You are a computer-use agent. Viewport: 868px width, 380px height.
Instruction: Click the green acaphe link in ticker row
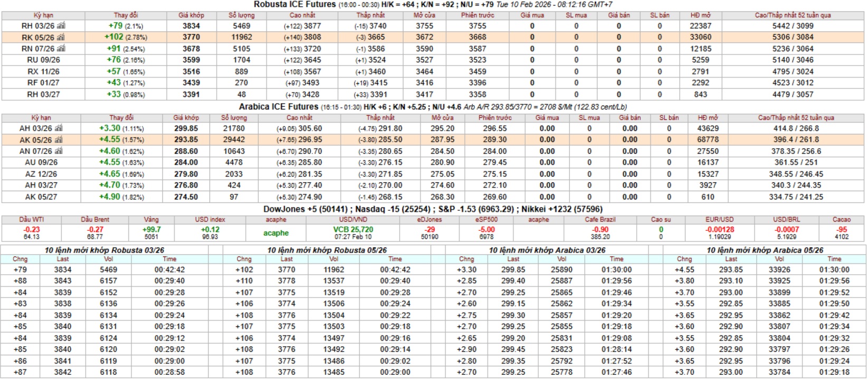pyautogui.click(x=276, y=233)
